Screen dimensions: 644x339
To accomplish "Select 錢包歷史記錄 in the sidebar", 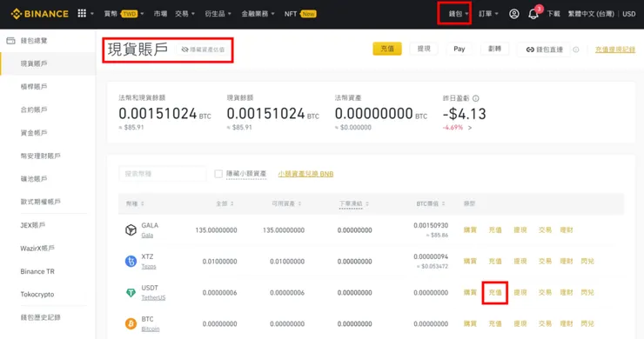I will 40,317.
